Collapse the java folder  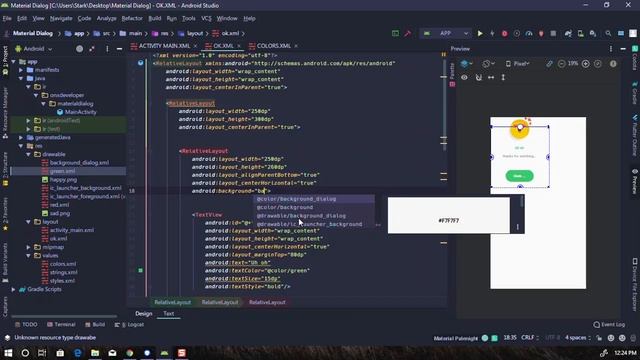[21, 78]
